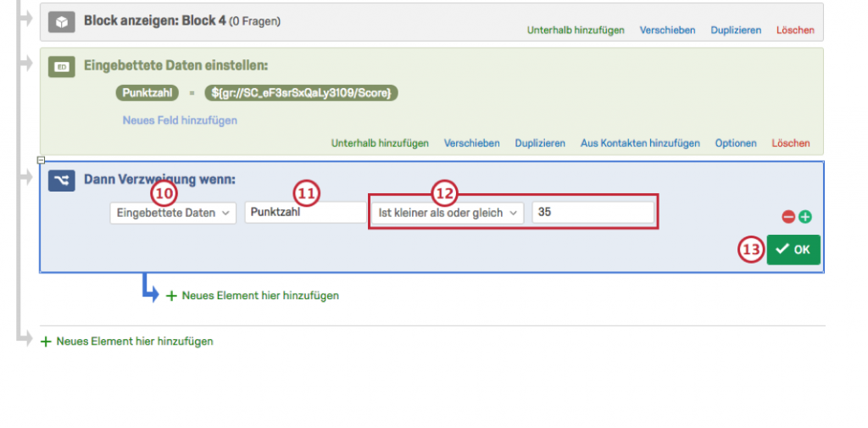
Task: Open the Eingebettete Daten dropdown
Action: (x=173, y=213)
